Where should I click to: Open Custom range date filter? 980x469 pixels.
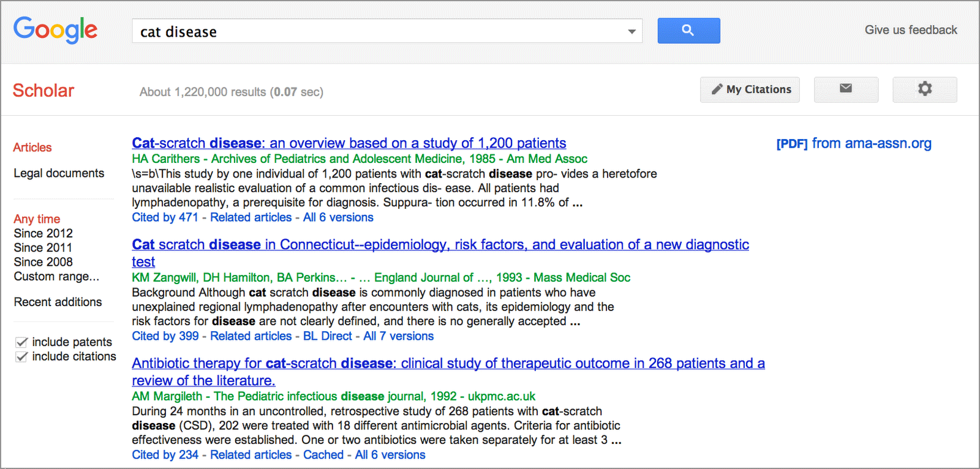tap(56, 276)
